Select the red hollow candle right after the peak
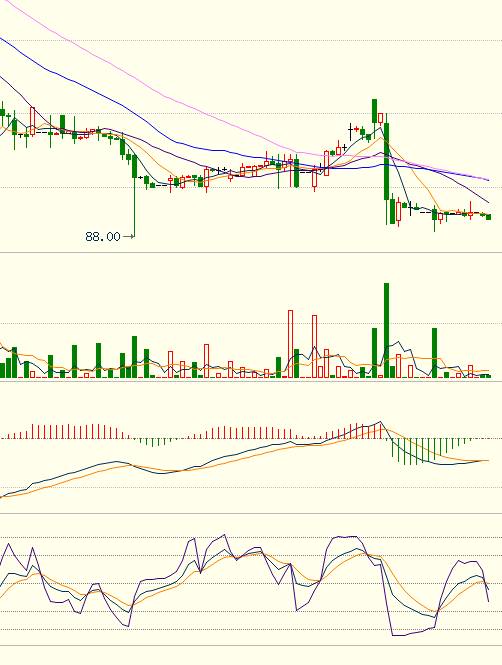 point(380,118)
